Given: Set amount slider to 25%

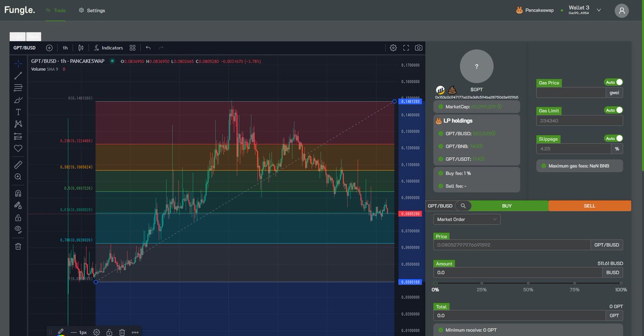Looking at the screenshot, I should [482, 283].
